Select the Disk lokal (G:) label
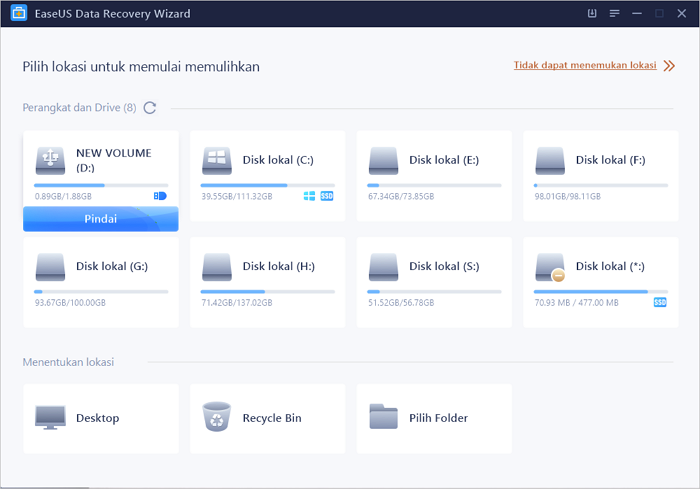 (112, 266)
